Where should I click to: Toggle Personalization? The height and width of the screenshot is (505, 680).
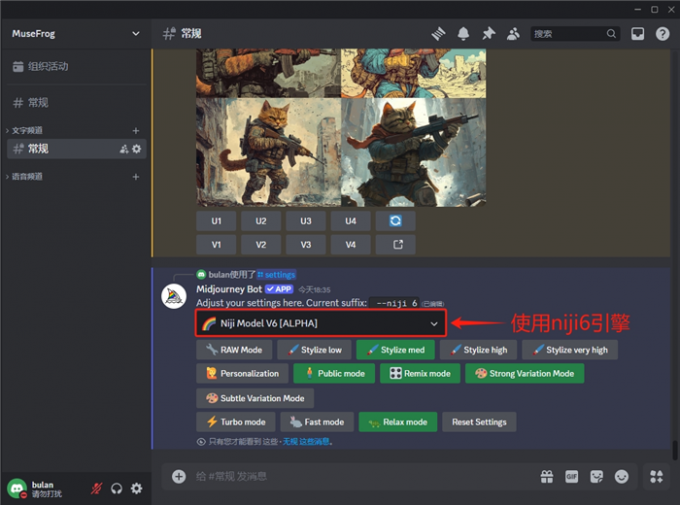pos(242,374)
